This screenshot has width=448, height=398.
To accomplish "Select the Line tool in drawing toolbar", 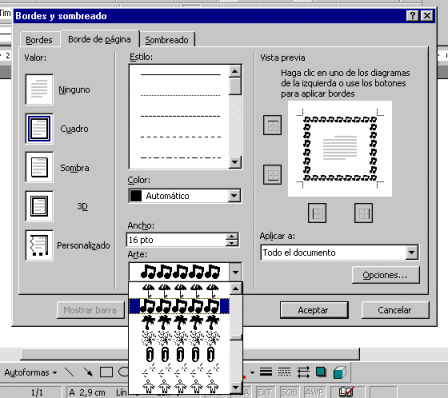I will (69, 372).
